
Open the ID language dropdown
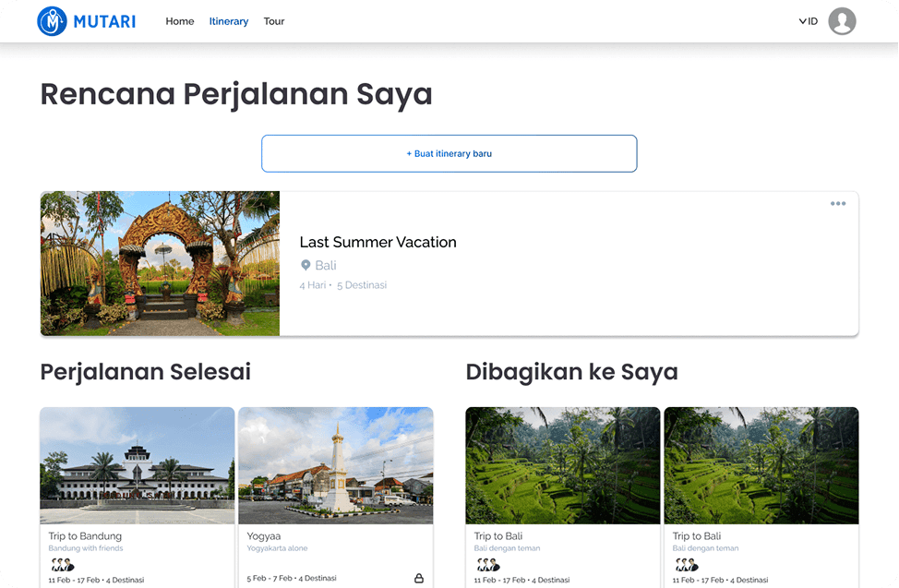pyautogui.click(x=810, y=21)
